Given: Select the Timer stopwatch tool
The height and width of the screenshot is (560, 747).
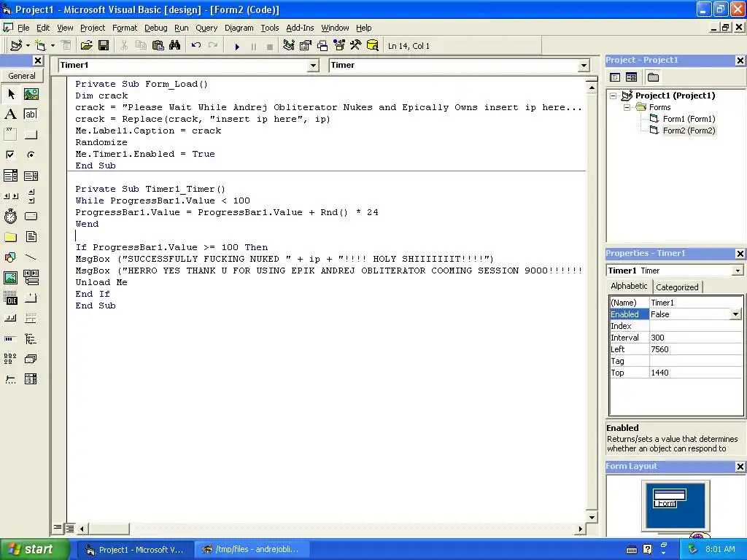Looking at the screenshot, I should [10, 216].
